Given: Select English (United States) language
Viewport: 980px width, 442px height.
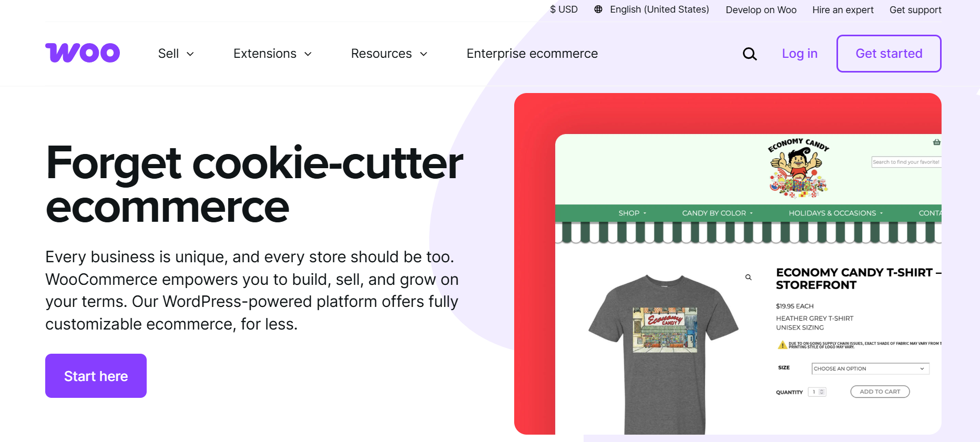Looking at the screenshot, I should 659,9.
